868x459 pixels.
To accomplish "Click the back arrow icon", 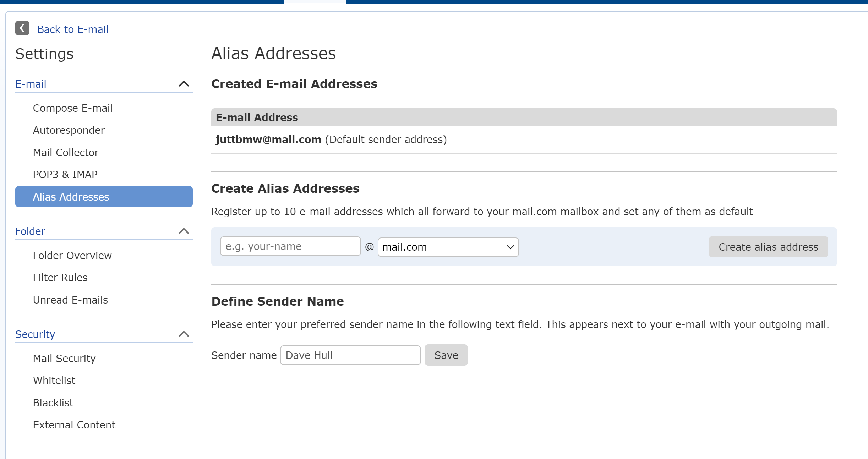I will tap(22, 28).
